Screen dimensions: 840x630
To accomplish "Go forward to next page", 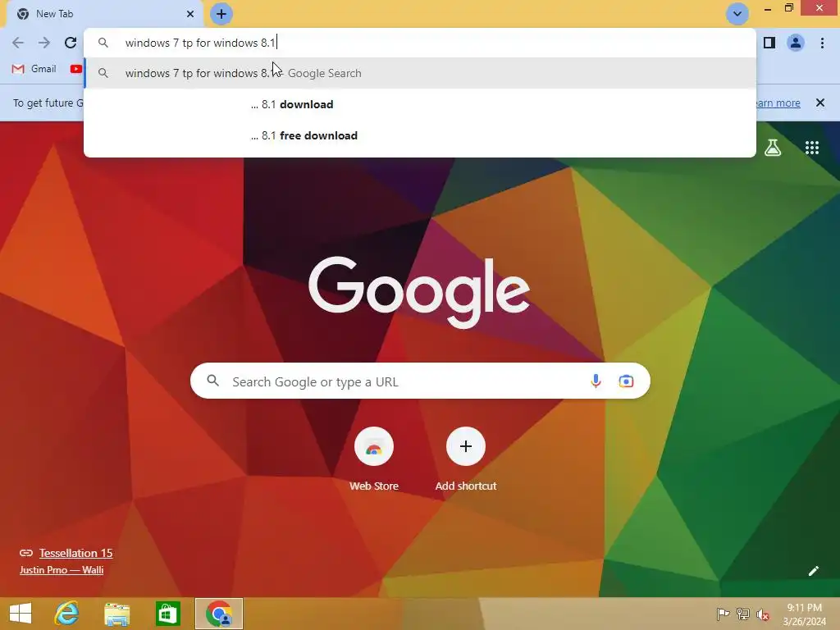I will point(44,43).
